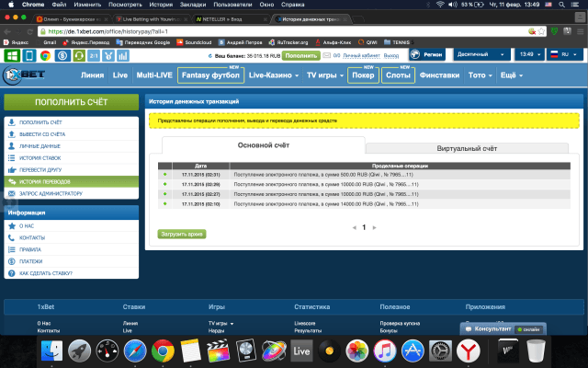Open App Store icon in Dock

[x=413, y=351]
